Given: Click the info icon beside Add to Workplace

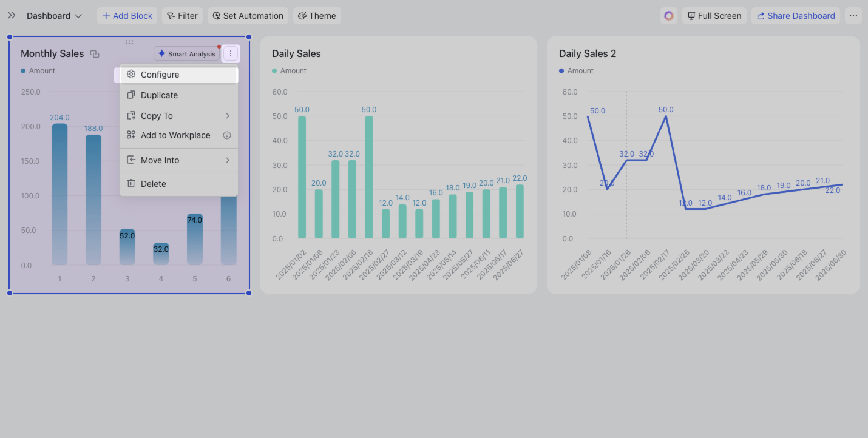Looking at the screenshot, I should coord(227,135).
